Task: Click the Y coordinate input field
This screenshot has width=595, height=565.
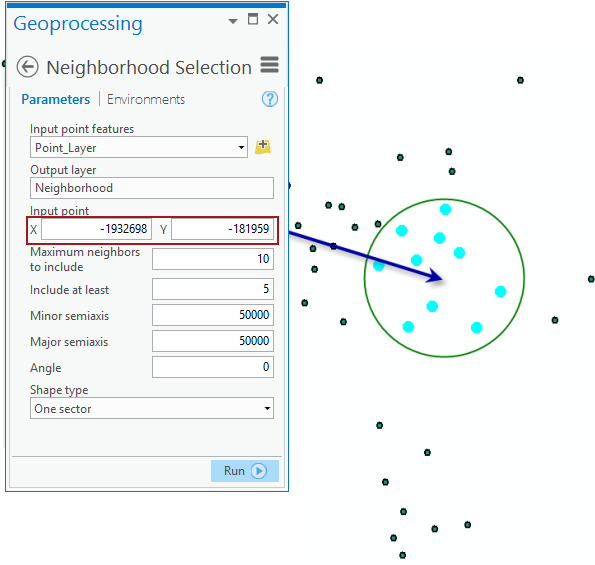Action: coord(222,229)
